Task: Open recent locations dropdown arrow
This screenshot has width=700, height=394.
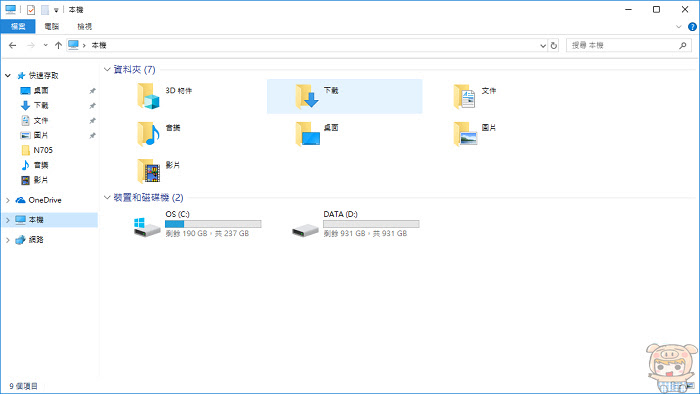Action: coord(46,45)
